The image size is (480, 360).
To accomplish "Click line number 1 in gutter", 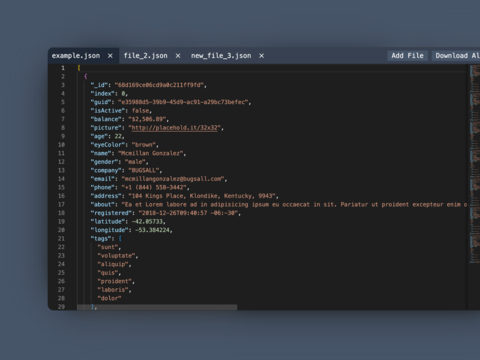I will click(x=63, y=68).
